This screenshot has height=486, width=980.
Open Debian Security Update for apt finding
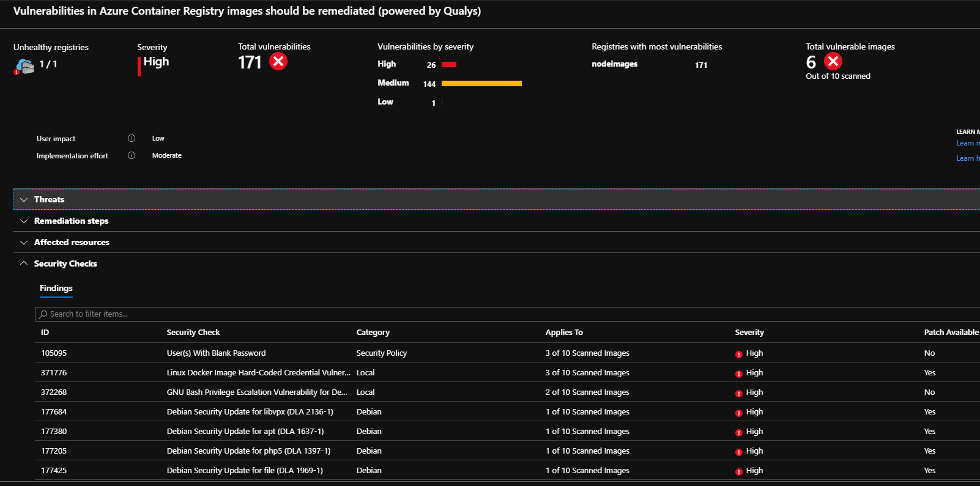[245, 432]
